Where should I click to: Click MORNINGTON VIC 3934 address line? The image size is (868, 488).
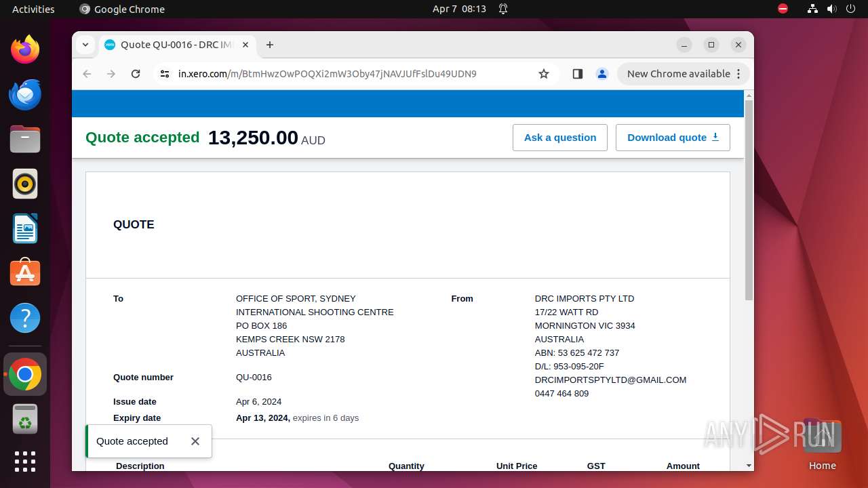click(585, 326)
